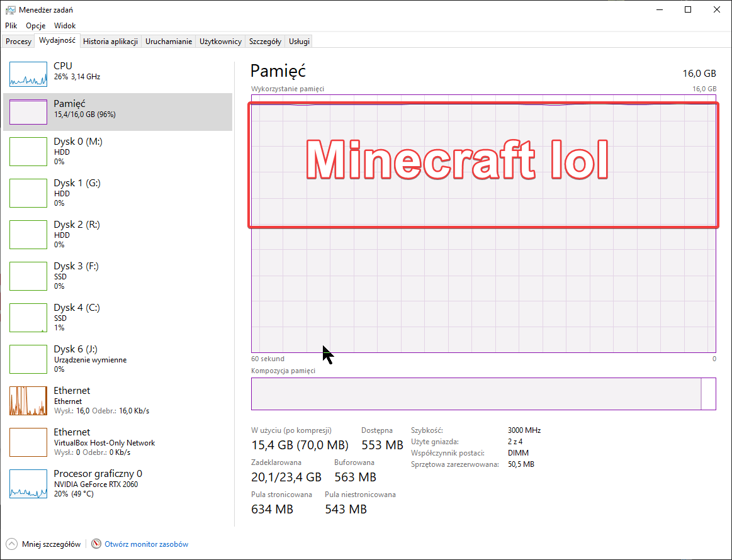Open the first Ethernet network graph
Screen dimensions: 732x560
[x=28, y=401]
